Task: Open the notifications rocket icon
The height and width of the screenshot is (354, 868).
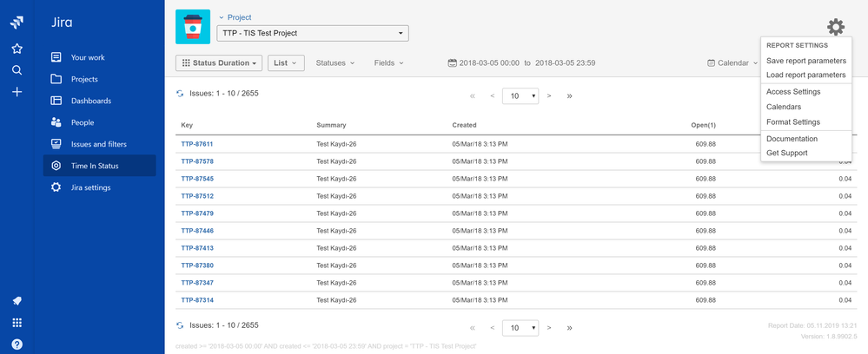Action: coord(17,301)
